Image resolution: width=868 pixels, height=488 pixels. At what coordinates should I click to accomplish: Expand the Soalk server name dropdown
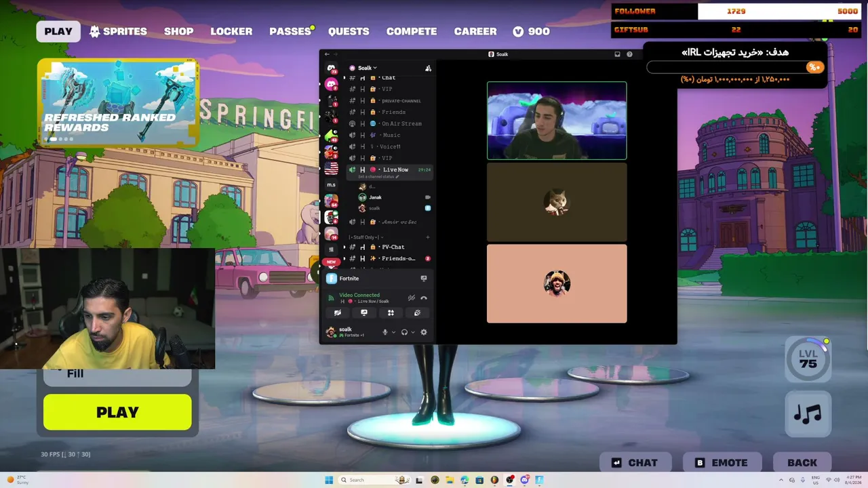364,68
